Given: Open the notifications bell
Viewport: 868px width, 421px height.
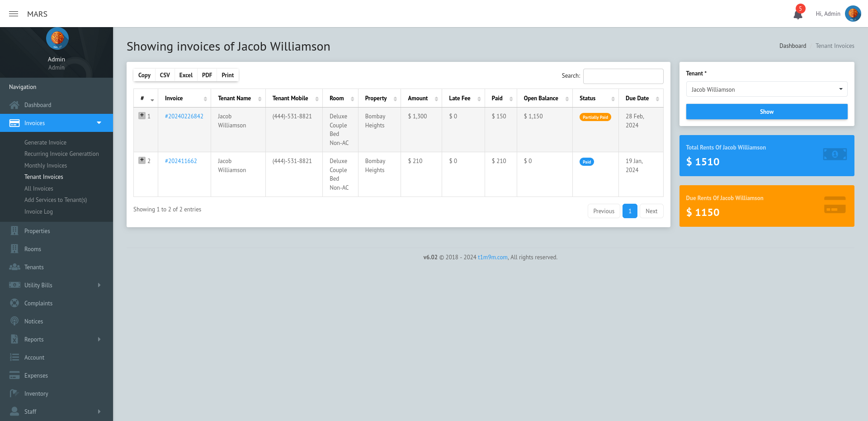Looking at the screenshot, I should pyautogui.click(x=798, y=14).
